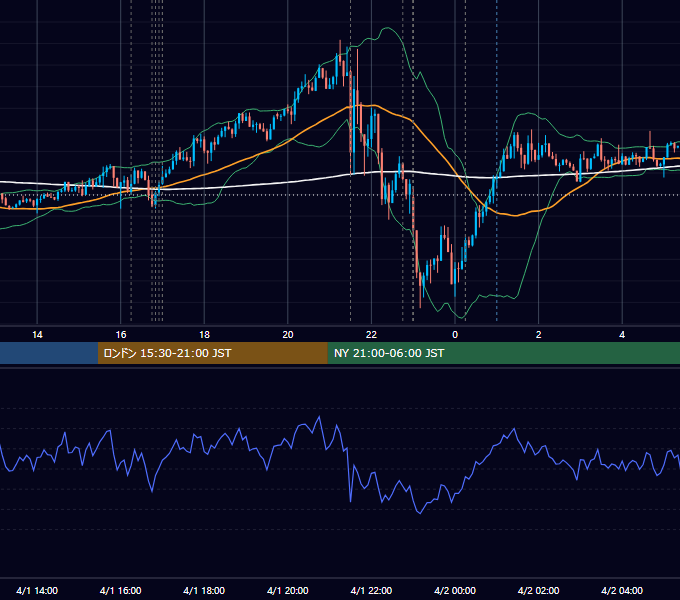Click the 4/2 00:00 time label

pos(455,590)
